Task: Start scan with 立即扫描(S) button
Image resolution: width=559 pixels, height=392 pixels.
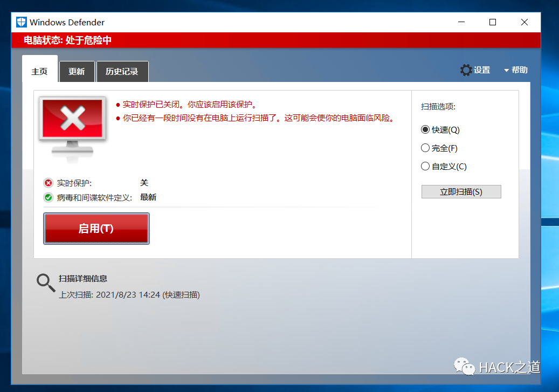Action: [x=461, y=191]
